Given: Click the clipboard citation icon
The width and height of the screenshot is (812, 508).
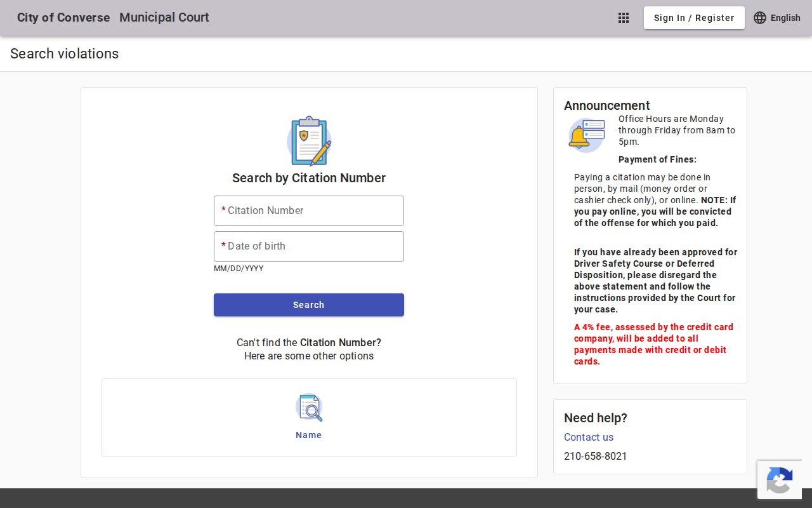Looking at the screenshot, I should pyautogui.click(x=309, y=141).
